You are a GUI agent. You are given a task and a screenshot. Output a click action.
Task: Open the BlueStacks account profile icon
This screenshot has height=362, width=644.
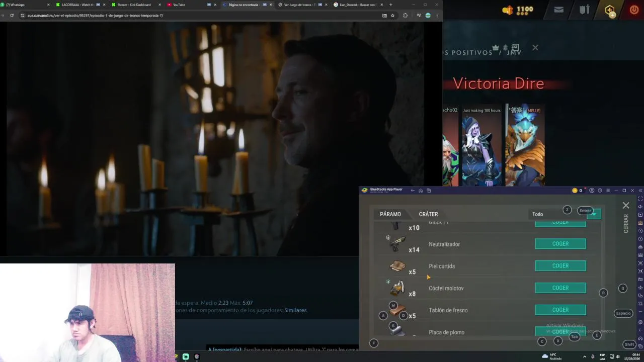click(592, 191)
